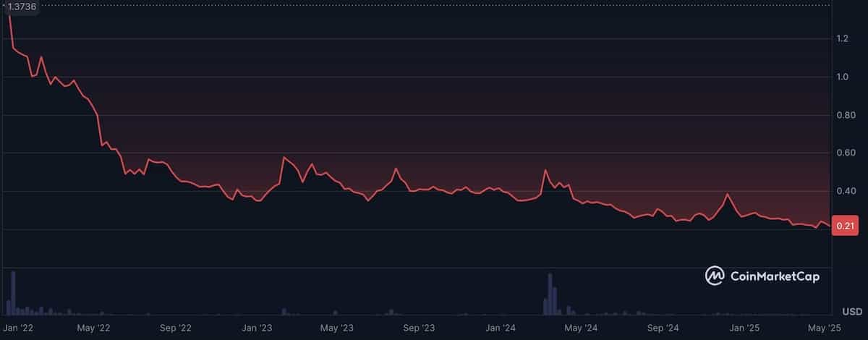The image size is (868, 340).
Task: Click the USD currency label
Action: coord(851,312)
